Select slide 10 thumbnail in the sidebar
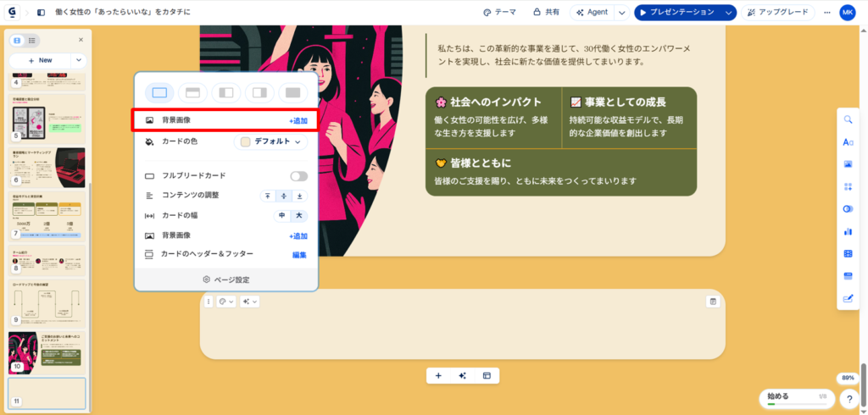This screenshot has height=415, width=868. (47, 352)
